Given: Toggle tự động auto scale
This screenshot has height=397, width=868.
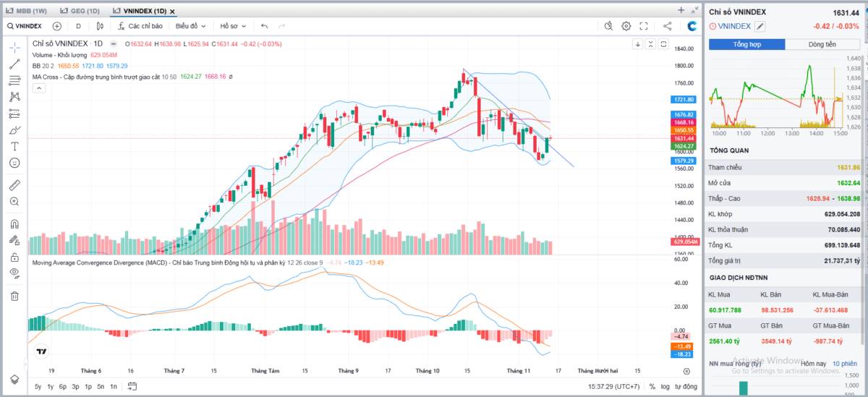Looking at the screenshot, I should tap(686, 386).
